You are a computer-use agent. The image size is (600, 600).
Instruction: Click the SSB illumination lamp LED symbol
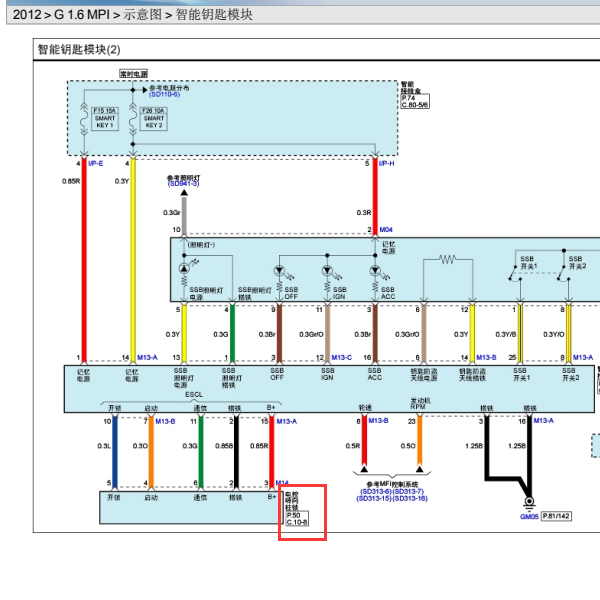click(184, 268)
